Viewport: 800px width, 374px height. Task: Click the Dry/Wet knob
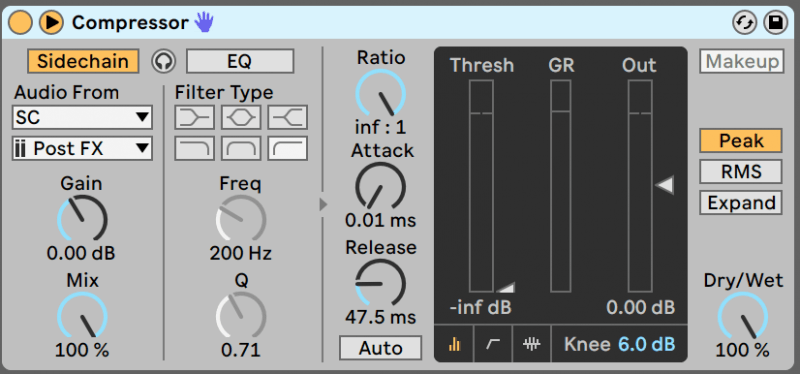coord(742,315)
